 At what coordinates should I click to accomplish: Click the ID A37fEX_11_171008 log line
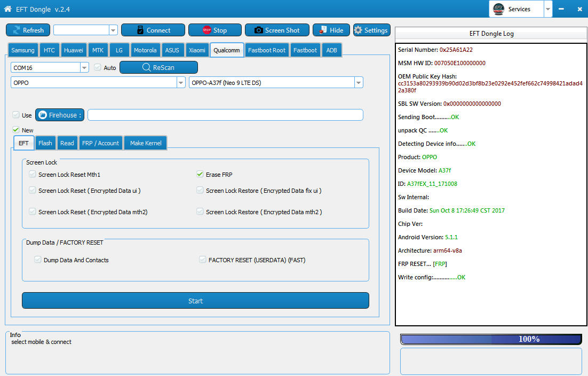tap(427, 184)
